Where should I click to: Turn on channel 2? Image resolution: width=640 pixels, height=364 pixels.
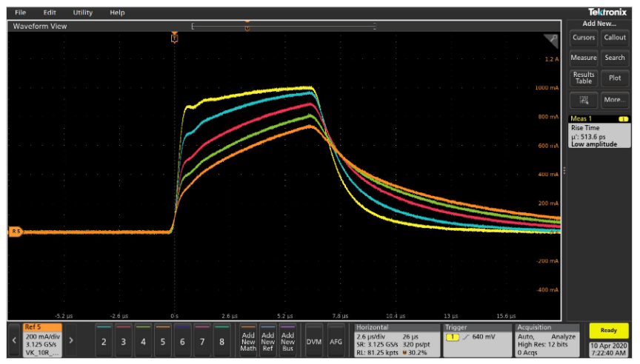104,341
